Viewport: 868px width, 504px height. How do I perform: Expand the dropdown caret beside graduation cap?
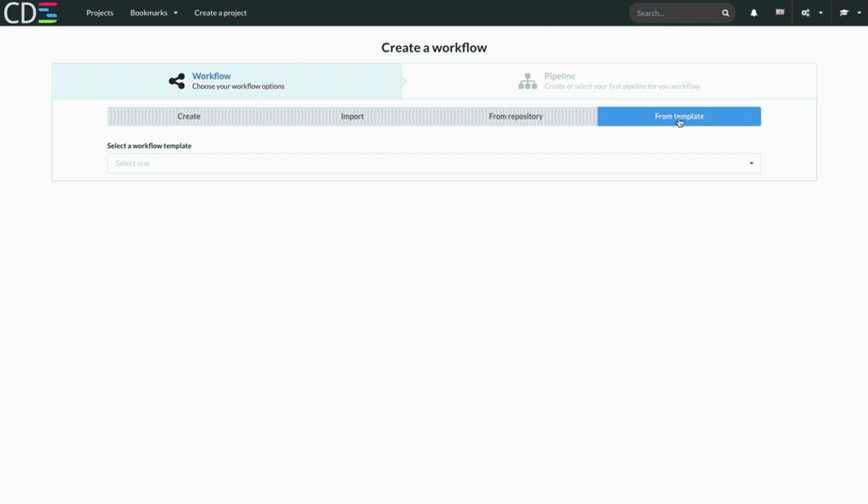859,13
